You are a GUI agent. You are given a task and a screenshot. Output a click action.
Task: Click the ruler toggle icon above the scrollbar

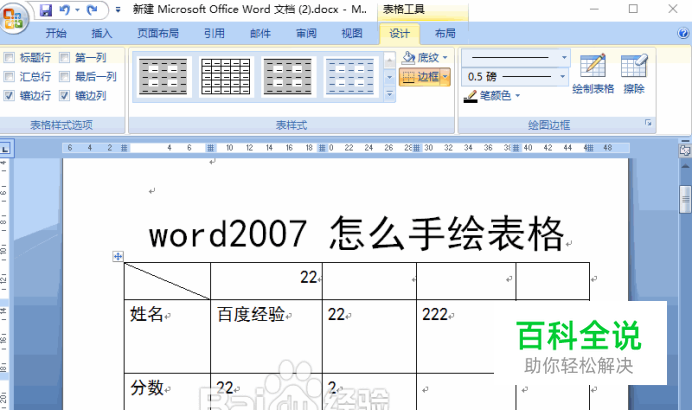pos(685,150)
